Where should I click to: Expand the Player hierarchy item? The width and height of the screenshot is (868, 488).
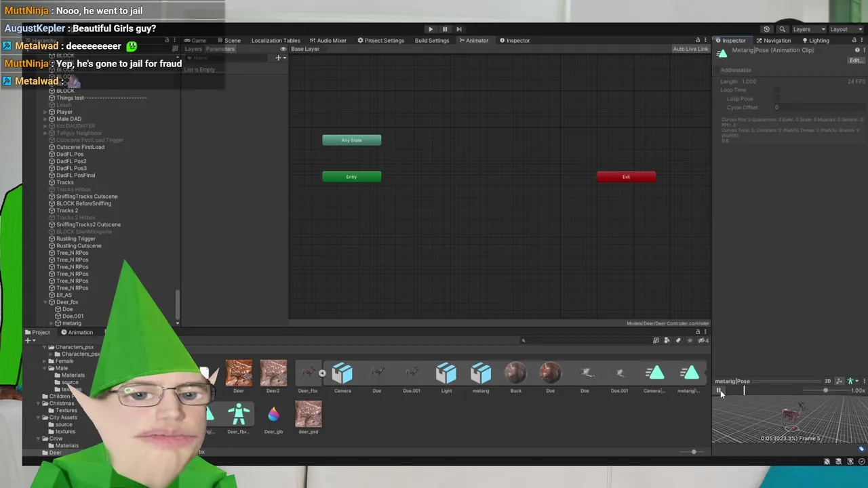point(45,112)
